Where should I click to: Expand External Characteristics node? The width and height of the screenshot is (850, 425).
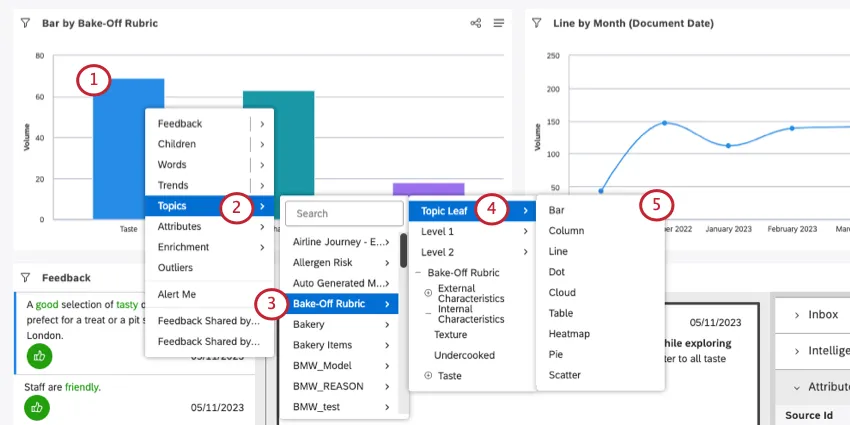pyautogui.click(x=428, y=293)
